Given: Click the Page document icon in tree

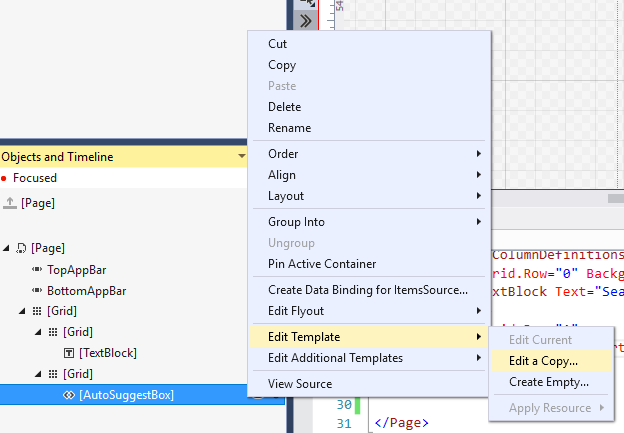Looking at the screenshot, I should point(21,249).
